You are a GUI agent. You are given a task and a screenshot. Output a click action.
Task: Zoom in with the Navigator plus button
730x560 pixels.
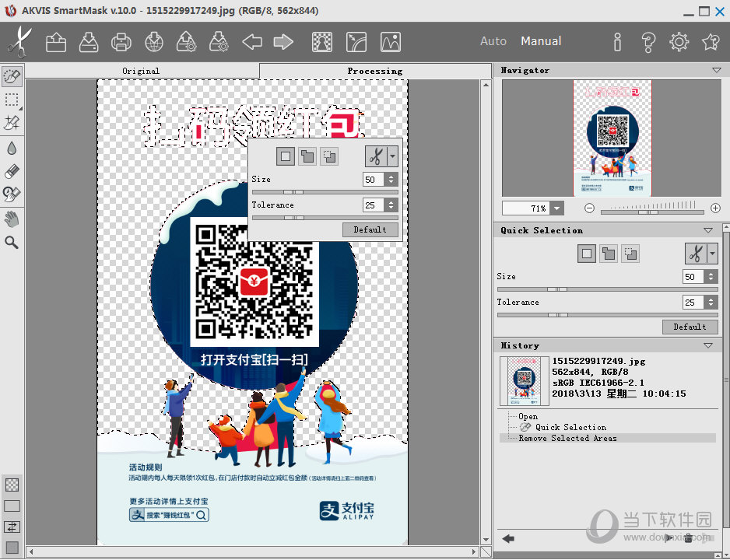[715, 208]
